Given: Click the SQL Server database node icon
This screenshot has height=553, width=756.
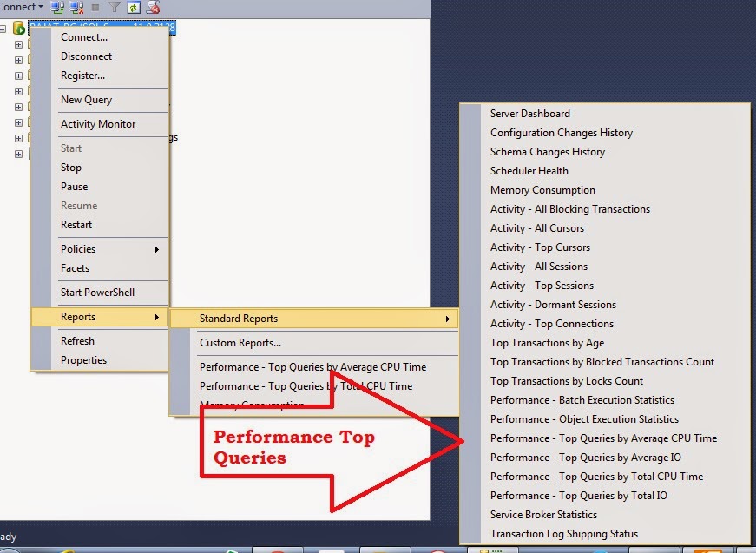Looking at the screenshot, I should (x=19, y=28).
